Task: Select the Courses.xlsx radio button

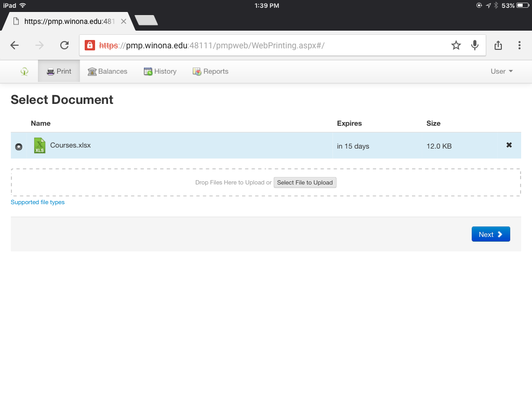Action: 19,147
